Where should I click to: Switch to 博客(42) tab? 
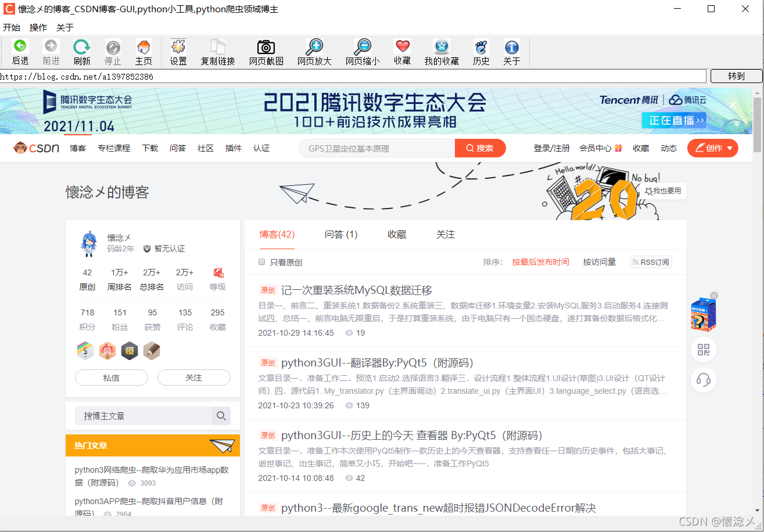277,235
